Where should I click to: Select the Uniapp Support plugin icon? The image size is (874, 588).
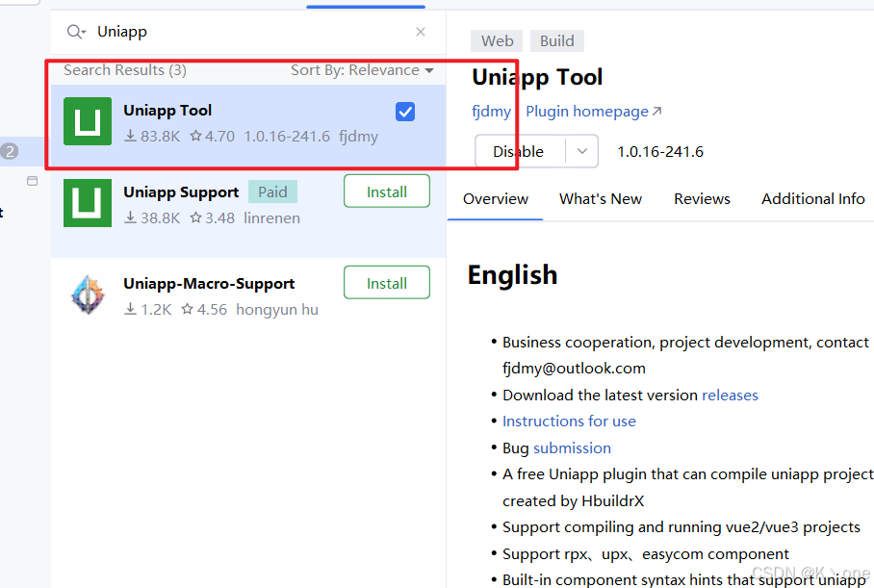point(88,203)
